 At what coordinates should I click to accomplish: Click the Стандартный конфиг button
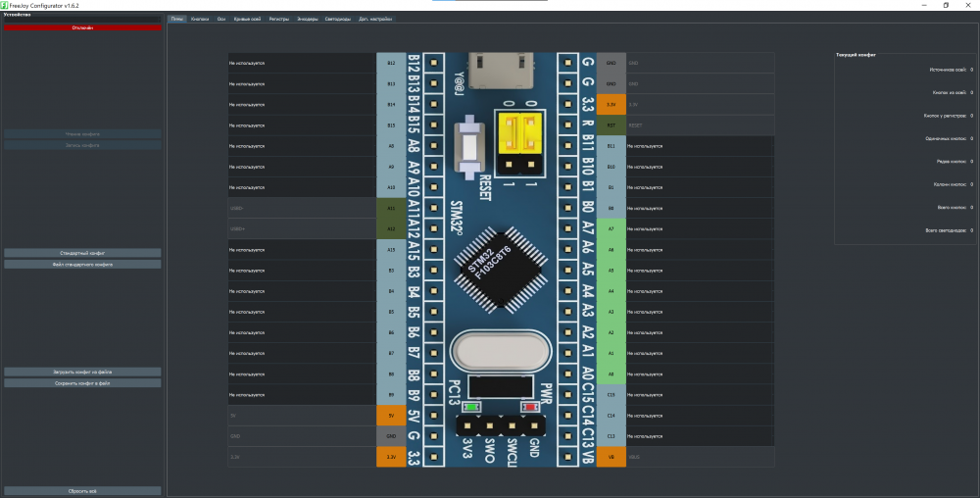tap(82, 253)
